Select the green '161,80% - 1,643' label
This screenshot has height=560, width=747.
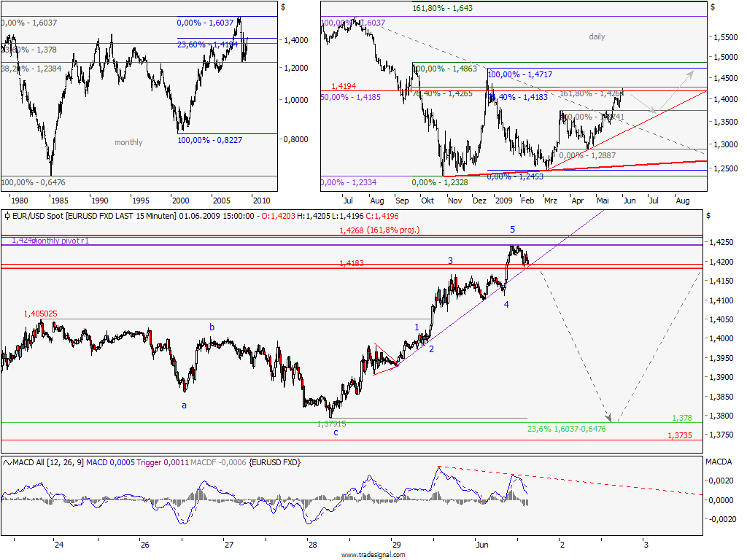click(443, 8)
